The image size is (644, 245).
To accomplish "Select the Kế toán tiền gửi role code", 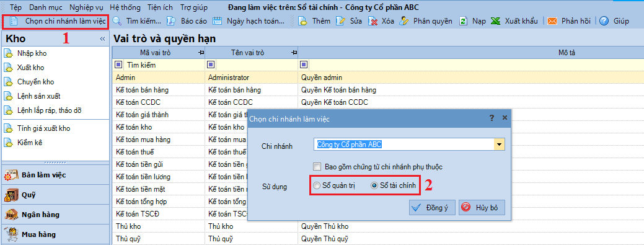I will click(x=139, y=164).
